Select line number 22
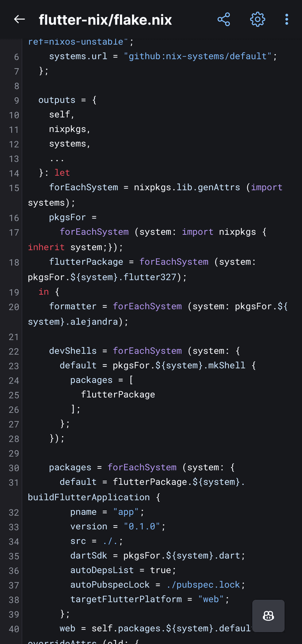The image size is (302, 644). click(14, 351)
